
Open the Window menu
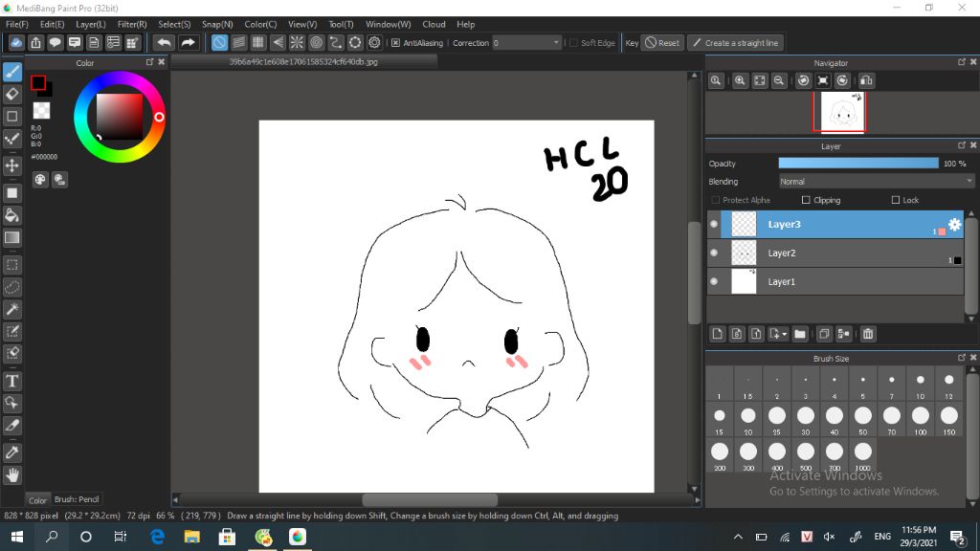pos(389,24)
